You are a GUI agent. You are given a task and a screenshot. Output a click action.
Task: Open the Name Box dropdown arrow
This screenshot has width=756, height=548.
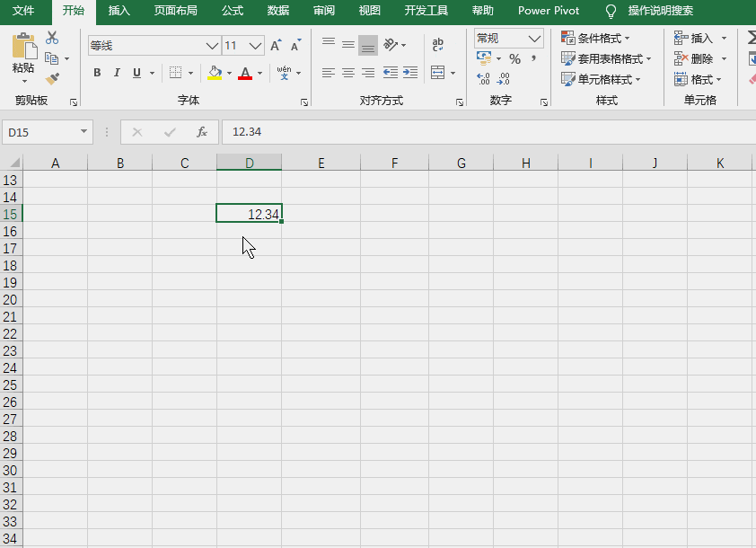(84, 132)
